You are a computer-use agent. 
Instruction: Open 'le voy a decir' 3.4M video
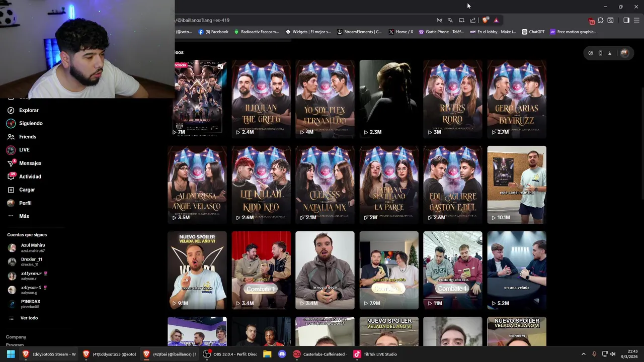325,270
